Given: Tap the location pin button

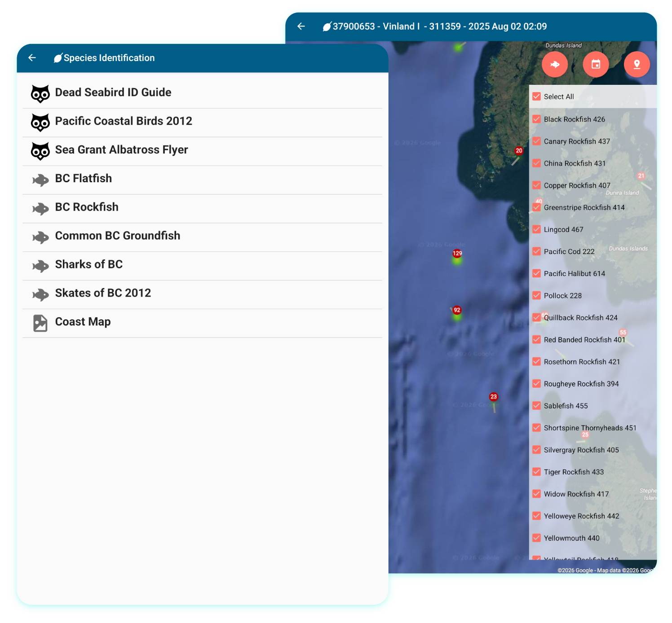Looking at the screenshot, I should pos(637,65).
